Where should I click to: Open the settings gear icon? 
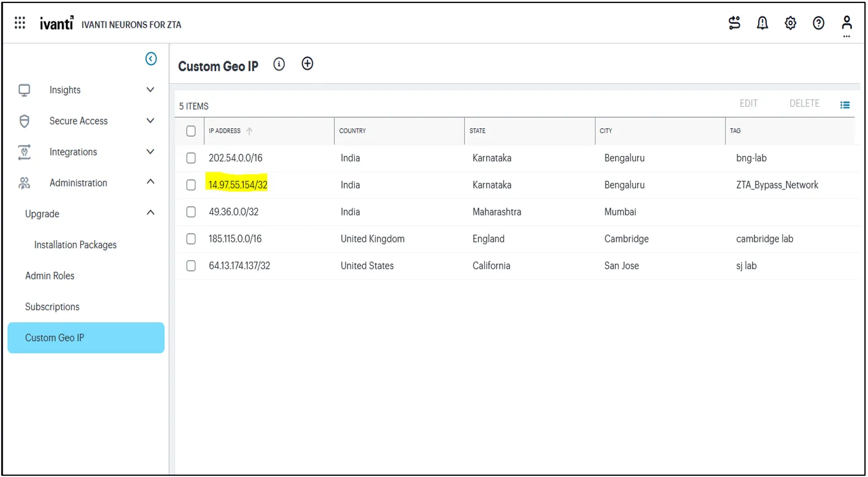[791, 23]
